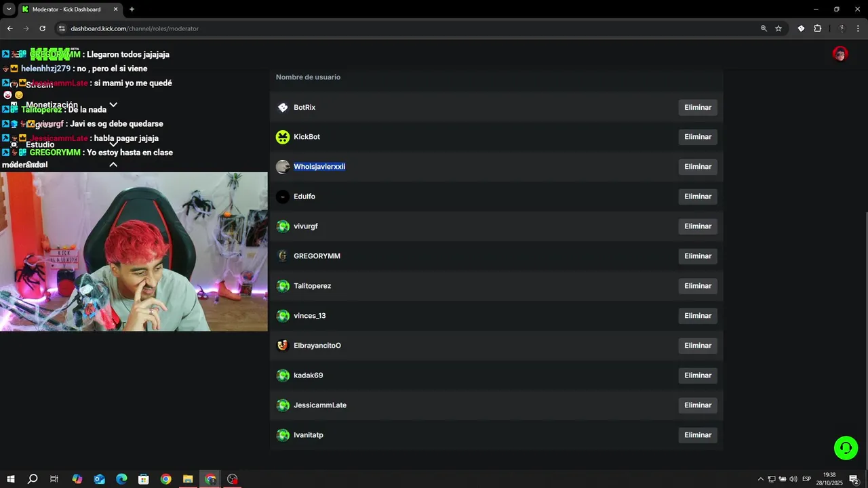Click Edulfo's dark profile avatar

[x=283, y=197]
